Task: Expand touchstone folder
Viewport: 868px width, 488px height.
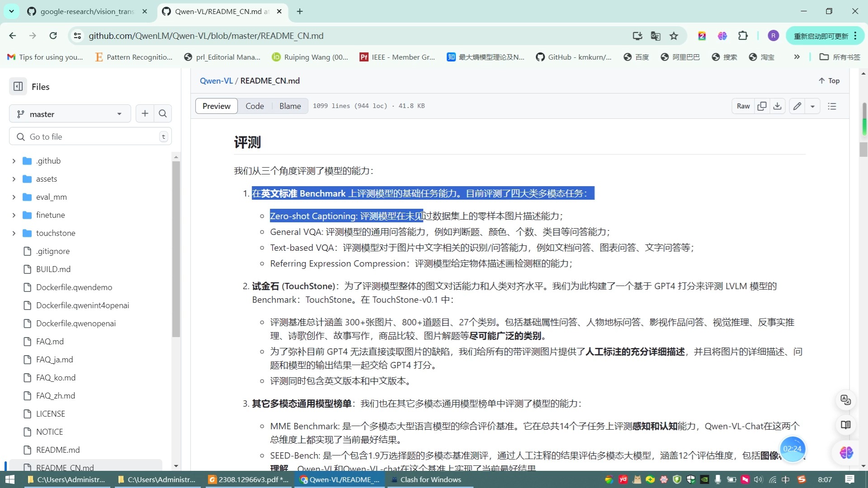Action: (x=14, y=233)
